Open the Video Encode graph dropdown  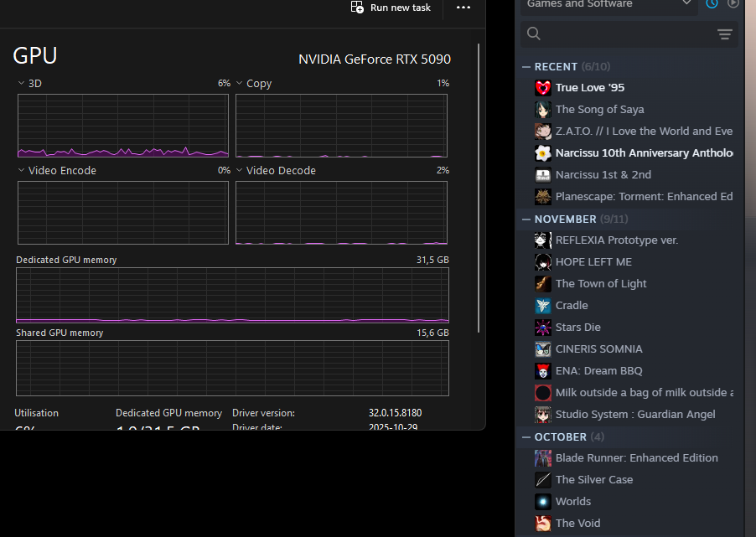tap(21, 170)
